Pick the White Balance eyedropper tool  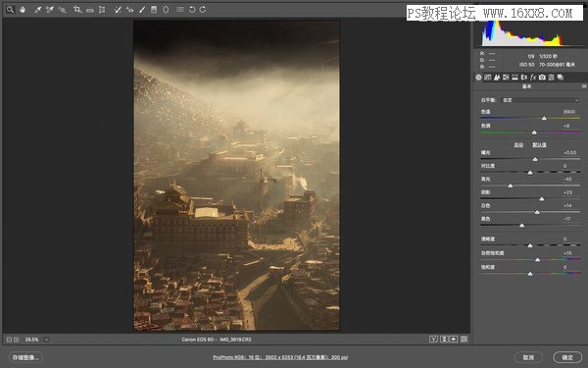[x=37, y=10]
